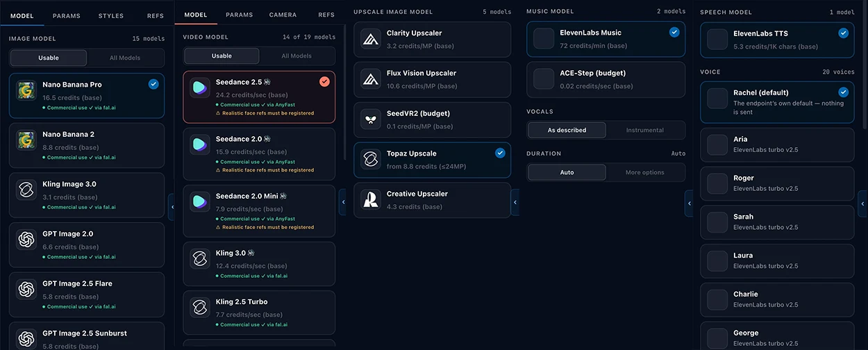This screenshot has width=868, height=350.
Task: Click the Kling 3.0 video model icon
Action: 200,259
